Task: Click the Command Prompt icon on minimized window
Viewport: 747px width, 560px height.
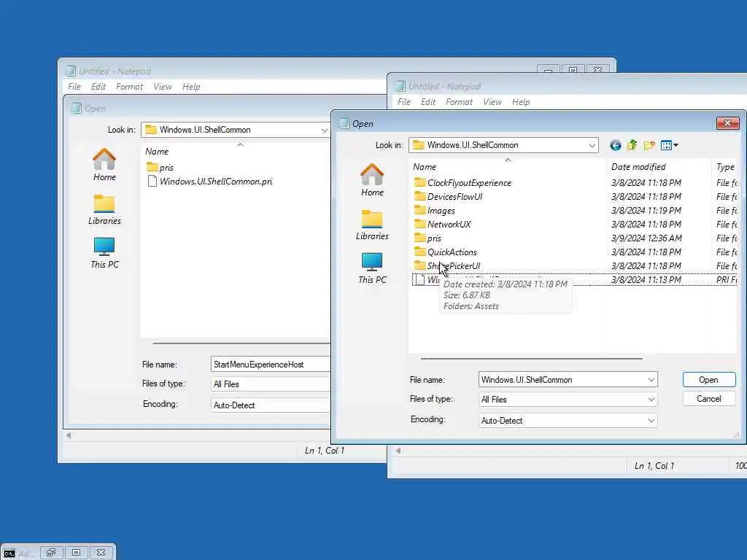Action: pyautogui.click(x=9, y=553)
